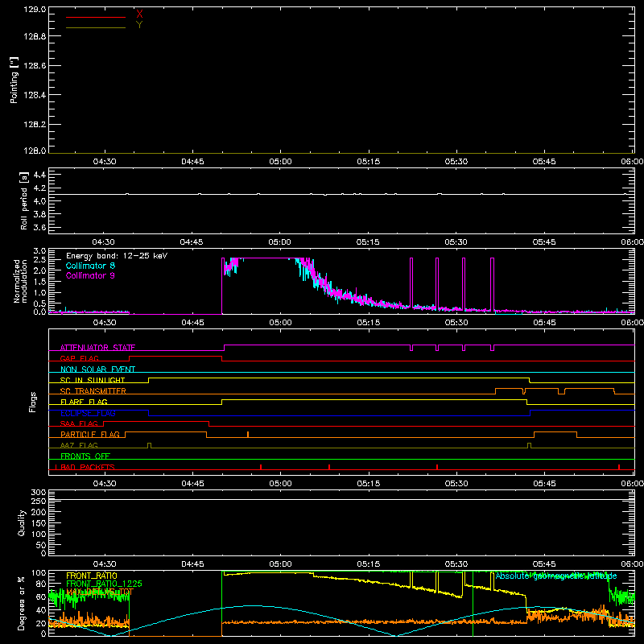Select the SAA_FLAG label

point(79,423)
